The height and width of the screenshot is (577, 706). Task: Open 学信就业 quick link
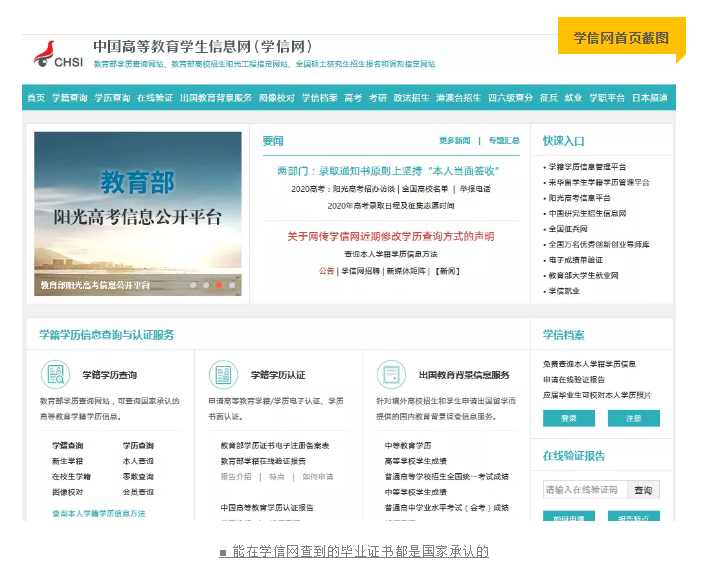point(564,291)
